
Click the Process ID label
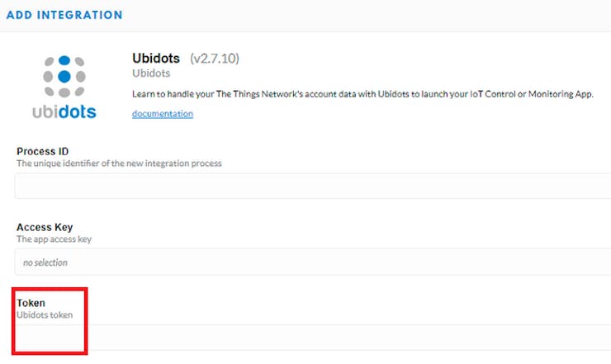click(x=43, y=151)
